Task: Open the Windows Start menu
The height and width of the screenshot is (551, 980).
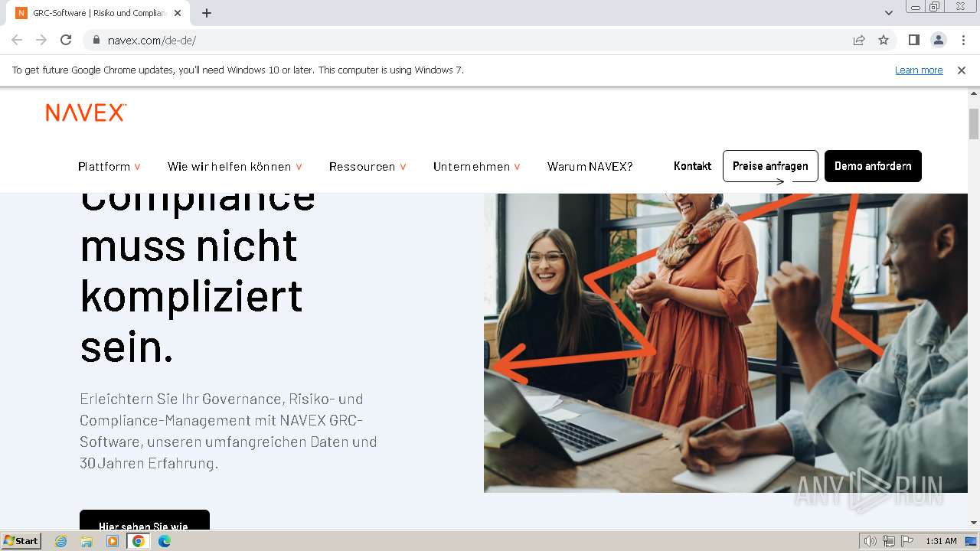Action: pyautogui.click(x=21, y=540)
